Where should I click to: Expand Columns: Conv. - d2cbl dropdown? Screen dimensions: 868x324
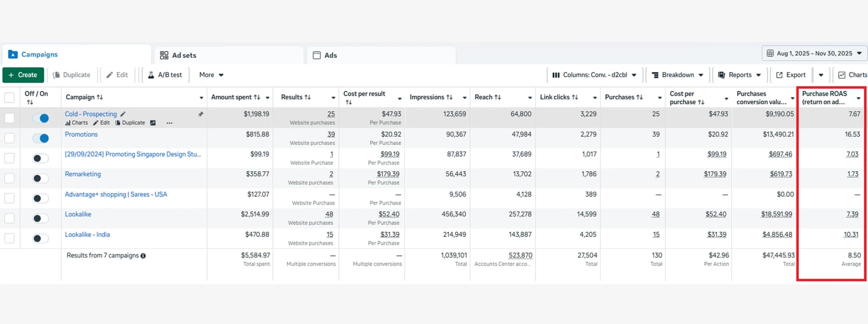tap(594, 75)
